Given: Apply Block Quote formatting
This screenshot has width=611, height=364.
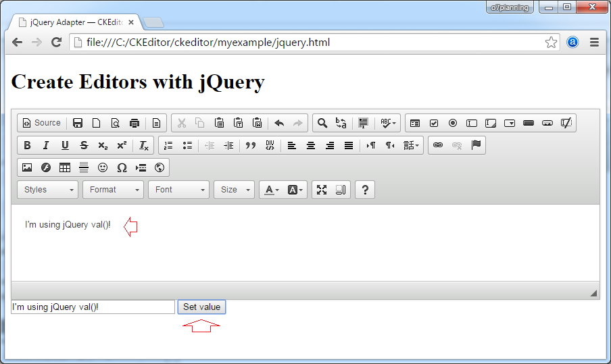Looking at the screenshot, I should (x=251, y=145).
